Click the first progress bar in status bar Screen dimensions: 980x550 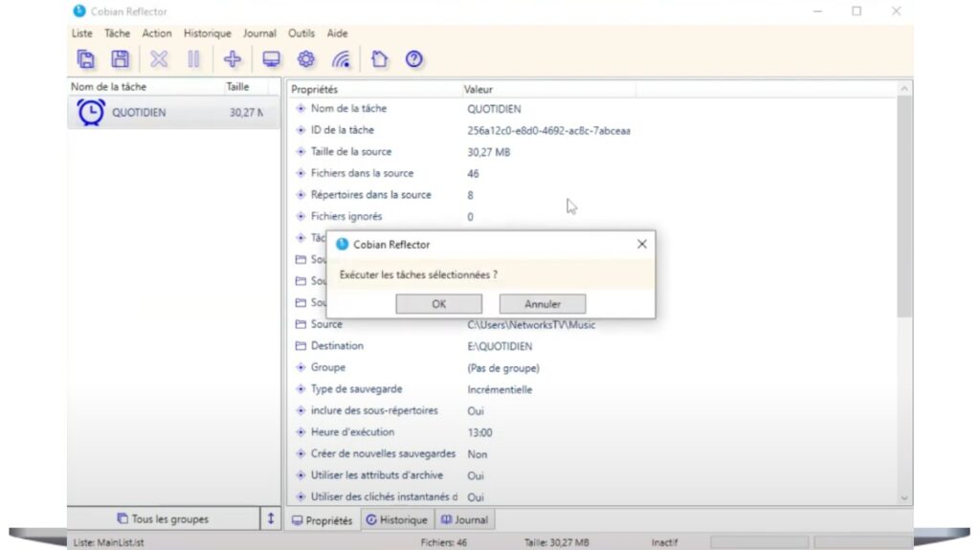pos(759,542)
